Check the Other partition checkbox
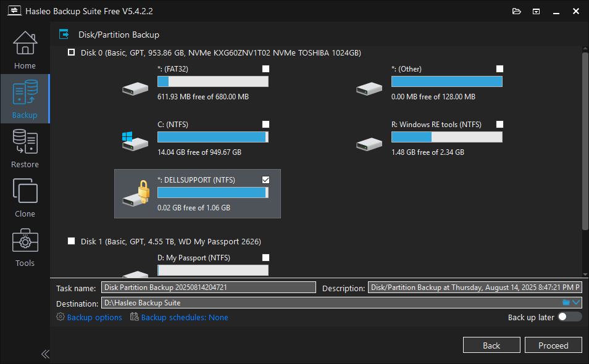 [x=499, y=68]
